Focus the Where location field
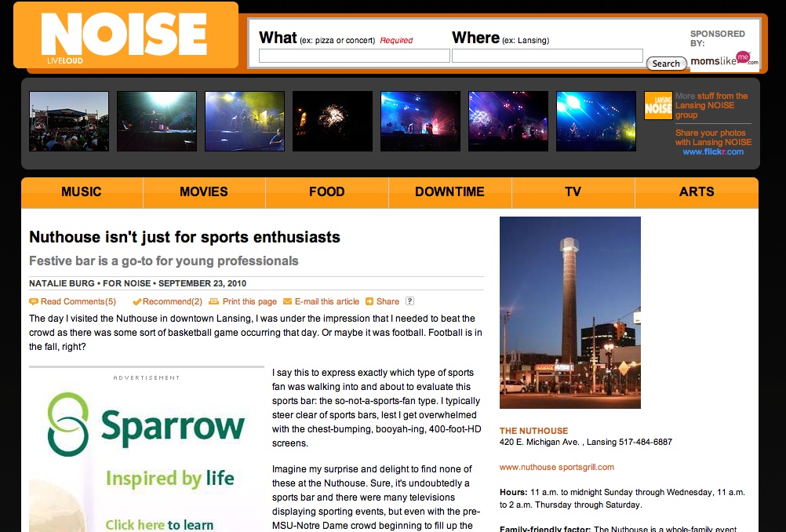The height and width of the screenshot is (532, 786). (x=547, y=56)
